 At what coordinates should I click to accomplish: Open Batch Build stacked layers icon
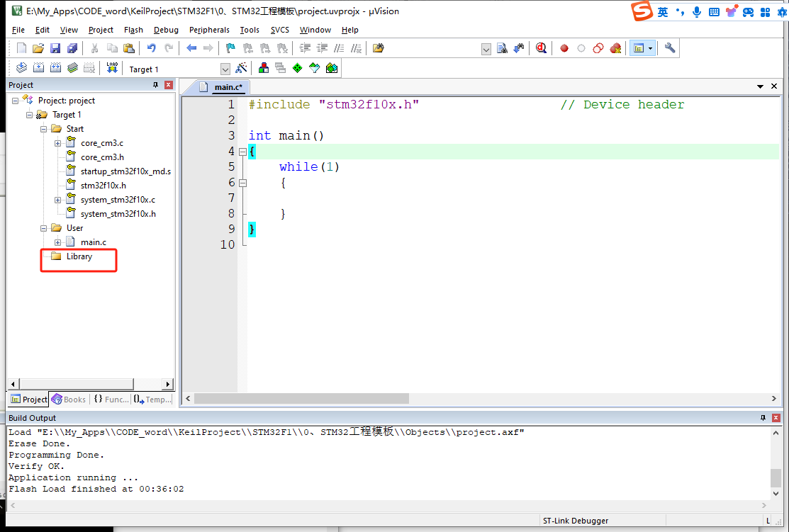click(73, 68)
